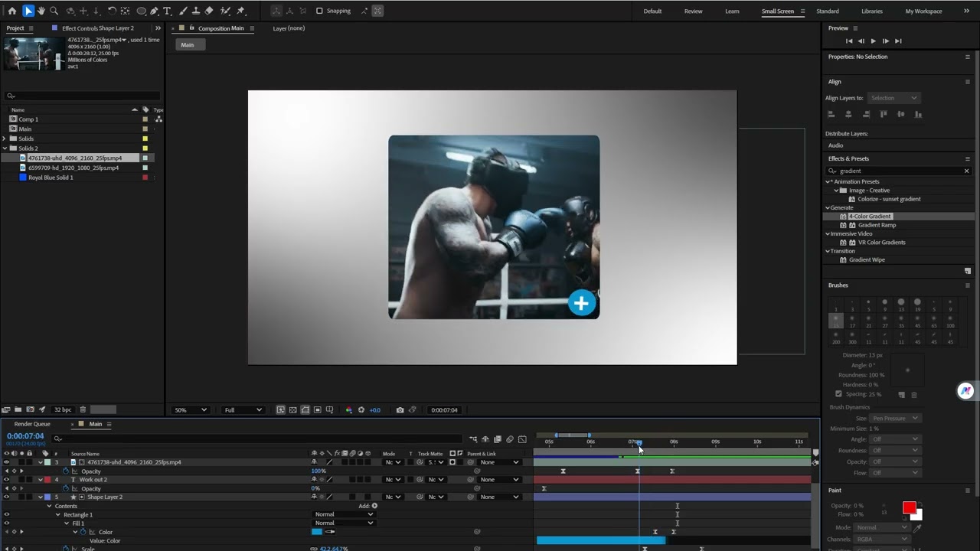
Task: Open the red foreground color in Paint panel
Action: click(x=909, y=508)
